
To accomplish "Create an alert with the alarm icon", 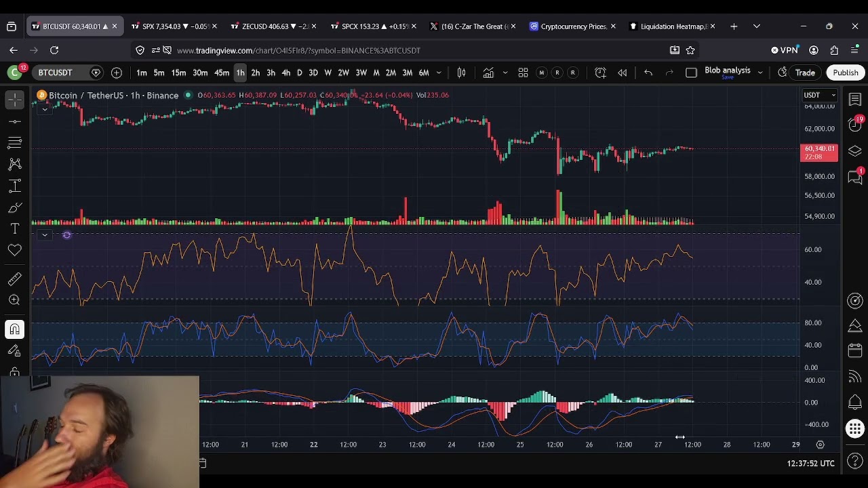I will coord(600,73).
